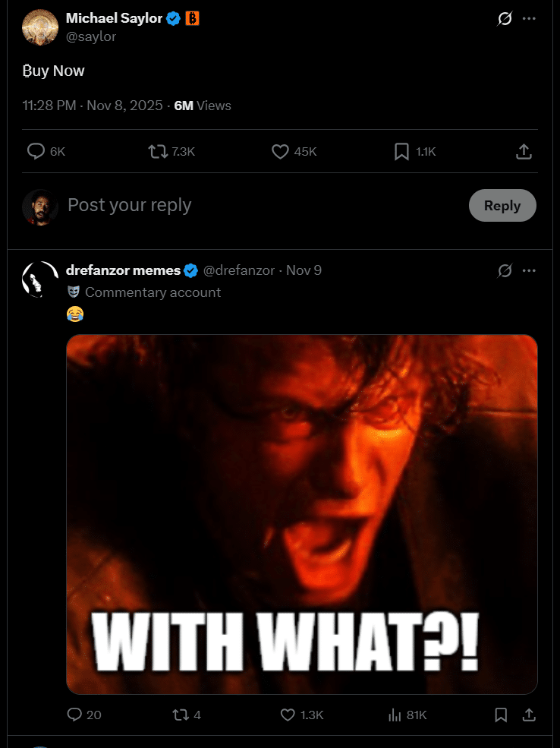Viewport: 560px width, 748px height.
Task: Open more options on drefanzor's reply
Action: coord(530,270)
